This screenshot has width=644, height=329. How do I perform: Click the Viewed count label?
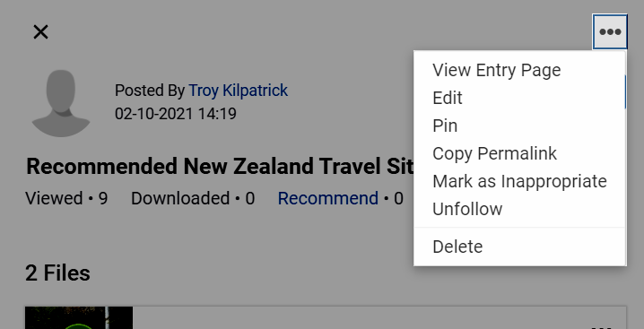(x=66, y=198)
